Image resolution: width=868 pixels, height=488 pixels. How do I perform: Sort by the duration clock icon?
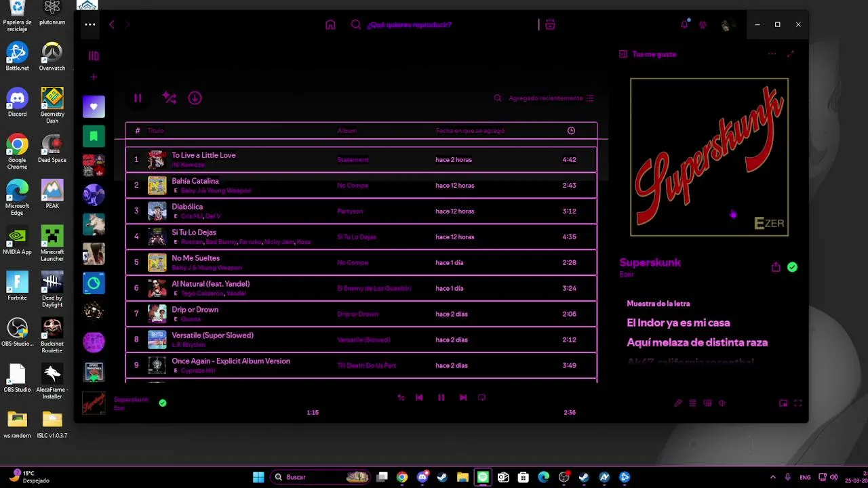tap(571, 131)
